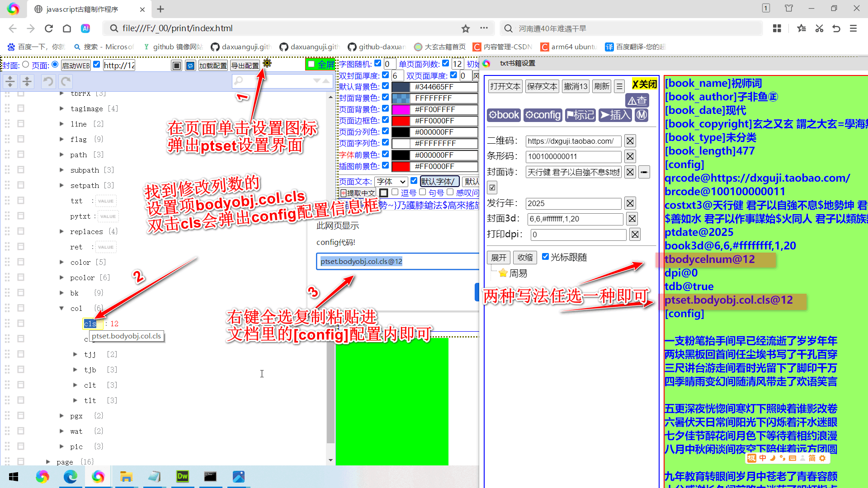Click the 导出配置 export config button
The height and width of the screenshot is (488, 868).
[x=245, y=65]
